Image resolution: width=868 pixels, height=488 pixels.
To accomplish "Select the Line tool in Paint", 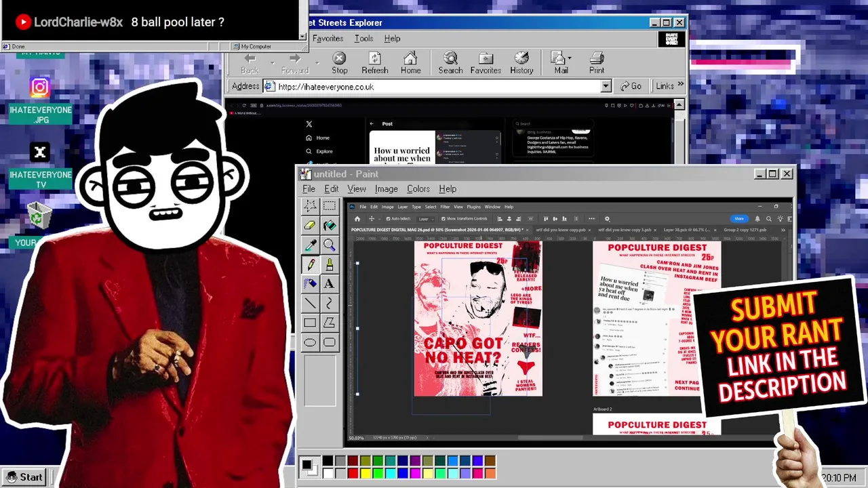I will coord(310,304).
